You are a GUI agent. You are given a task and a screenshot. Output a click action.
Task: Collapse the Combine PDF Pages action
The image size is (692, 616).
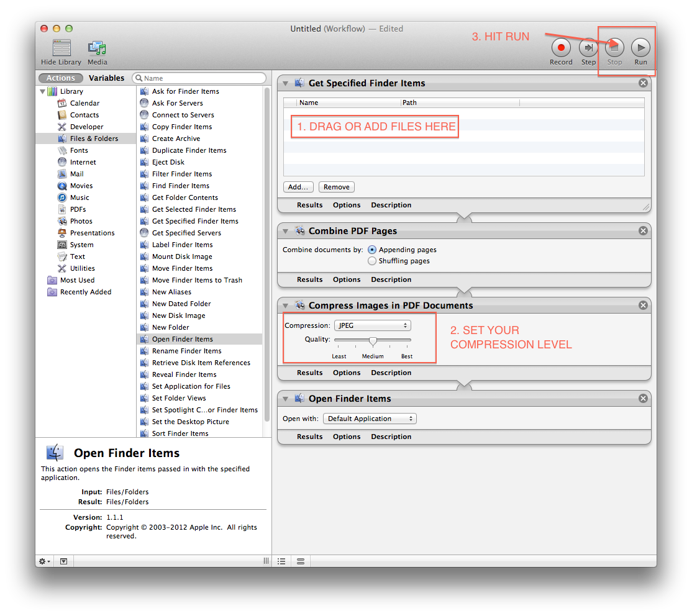[x=286, y=231]
